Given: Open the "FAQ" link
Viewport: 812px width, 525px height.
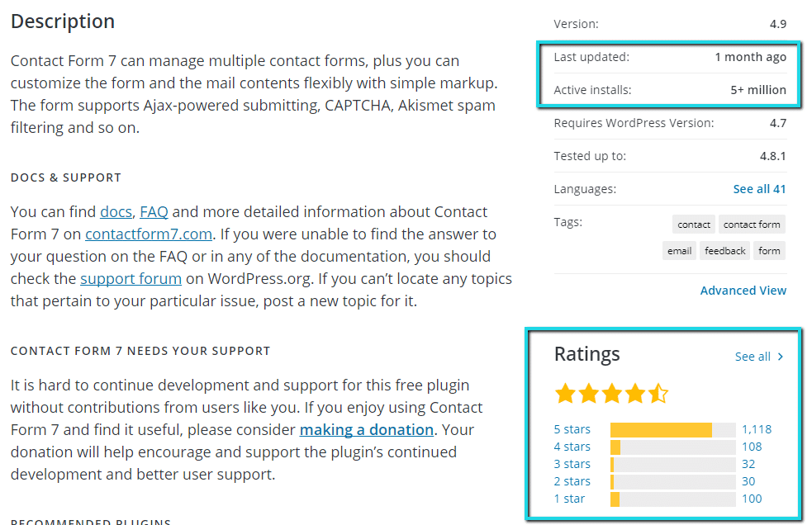Looking at the screenshot, I should (154, 211).
